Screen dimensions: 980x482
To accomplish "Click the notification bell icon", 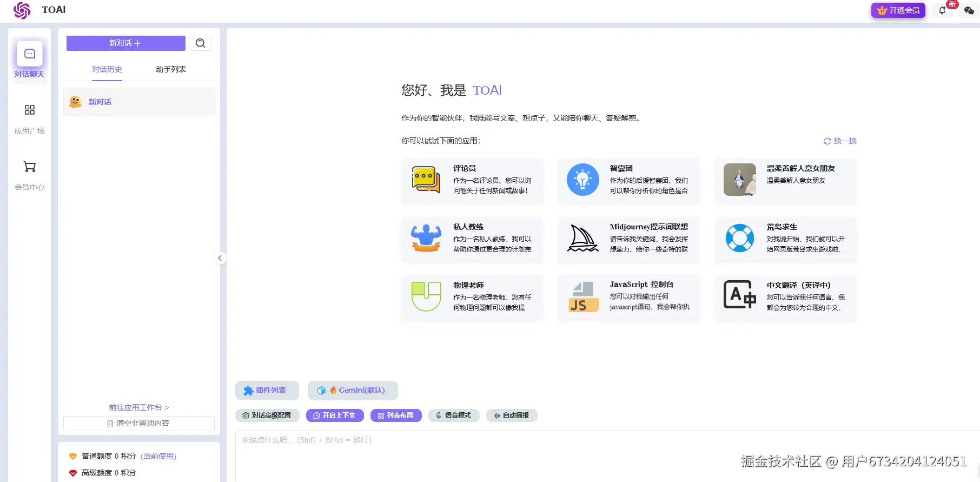I will 942,10.
